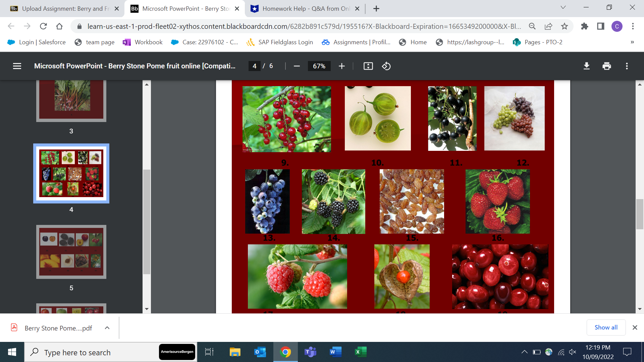Download the PDF document
This screenshot has width=644, height=362.
(x=586, y=66)
